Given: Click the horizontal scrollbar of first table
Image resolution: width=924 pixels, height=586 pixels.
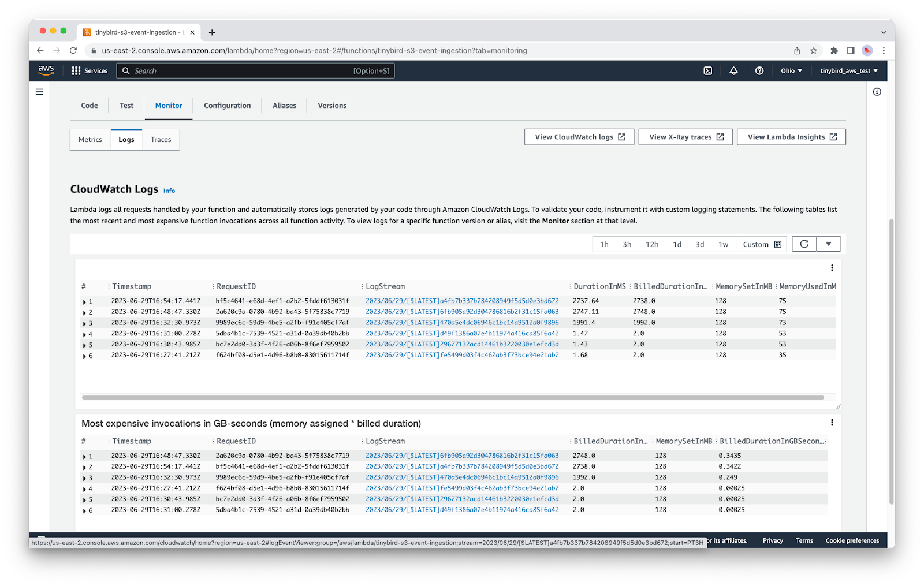Looking at the screenshot, I should pyautogui.click(x=453, y=397).
